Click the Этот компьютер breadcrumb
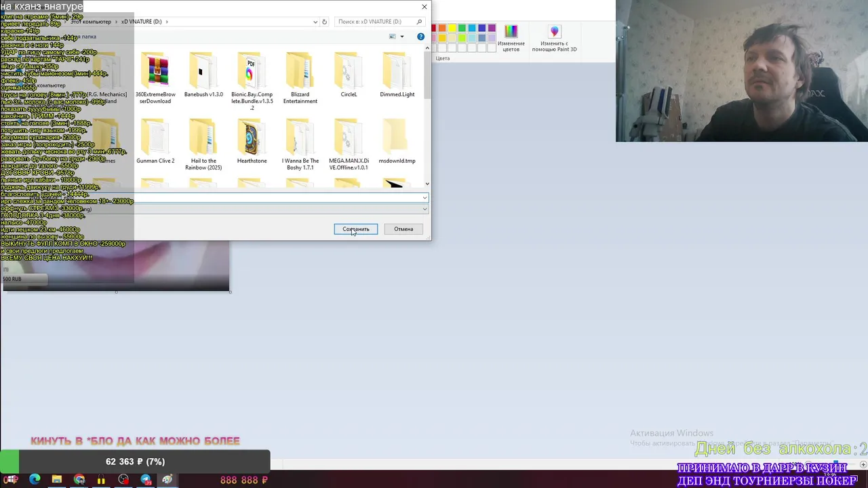This screenshot has width=868, height=488. click(x=91, y=22)
